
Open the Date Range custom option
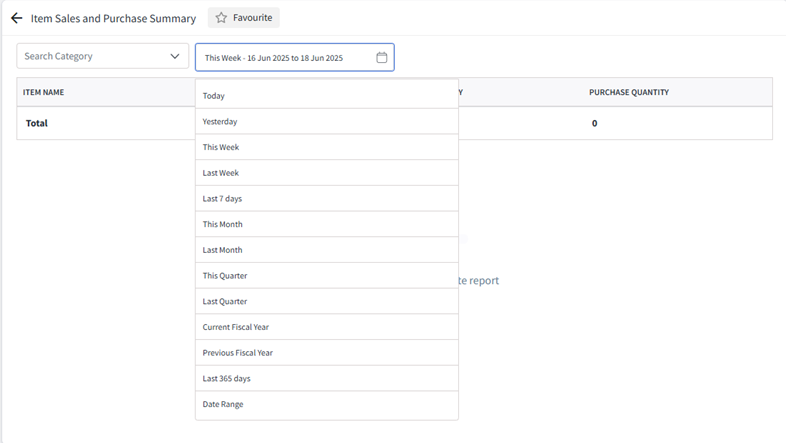(x=327, y=404)
